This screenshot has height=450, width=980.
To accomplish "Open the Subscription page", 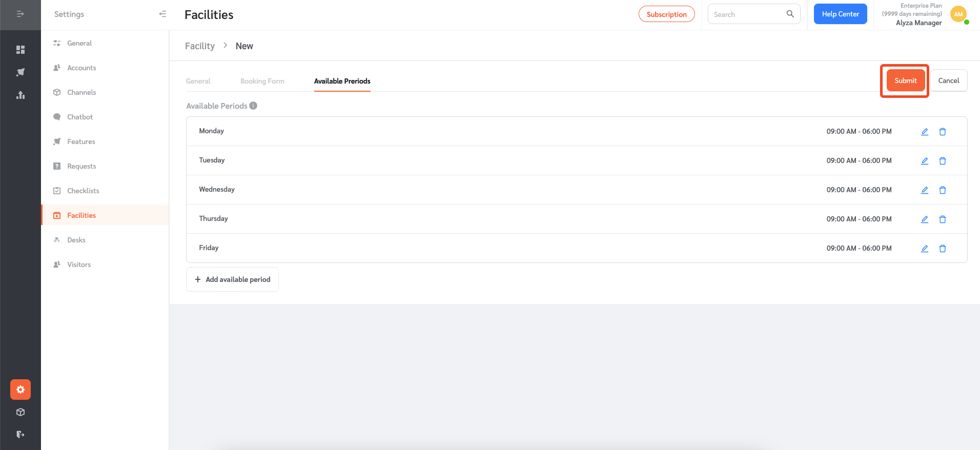I will 667,14.
